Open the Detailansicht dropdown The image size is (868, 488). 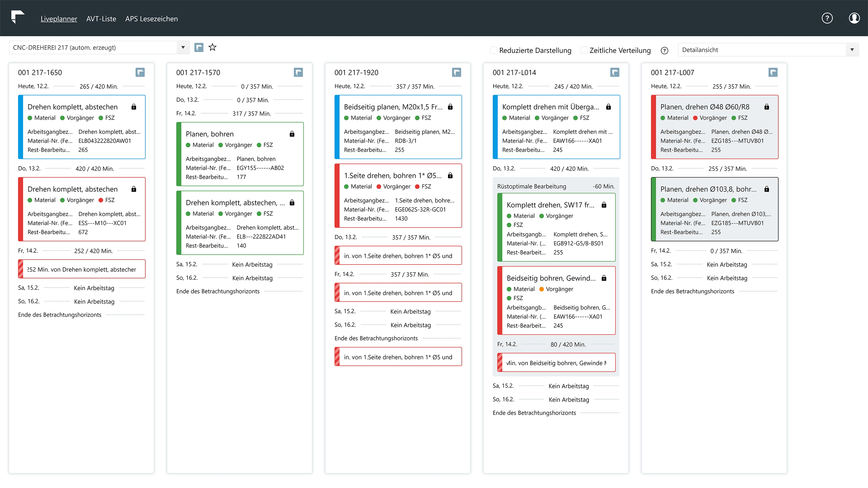(852, 50)
